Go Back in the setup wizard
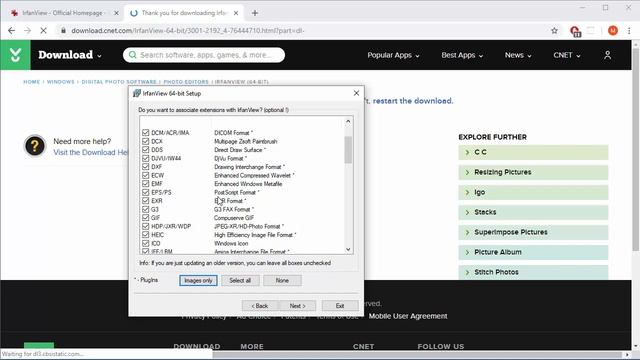This screenshot has width=640, height=360. coord(260,306)
